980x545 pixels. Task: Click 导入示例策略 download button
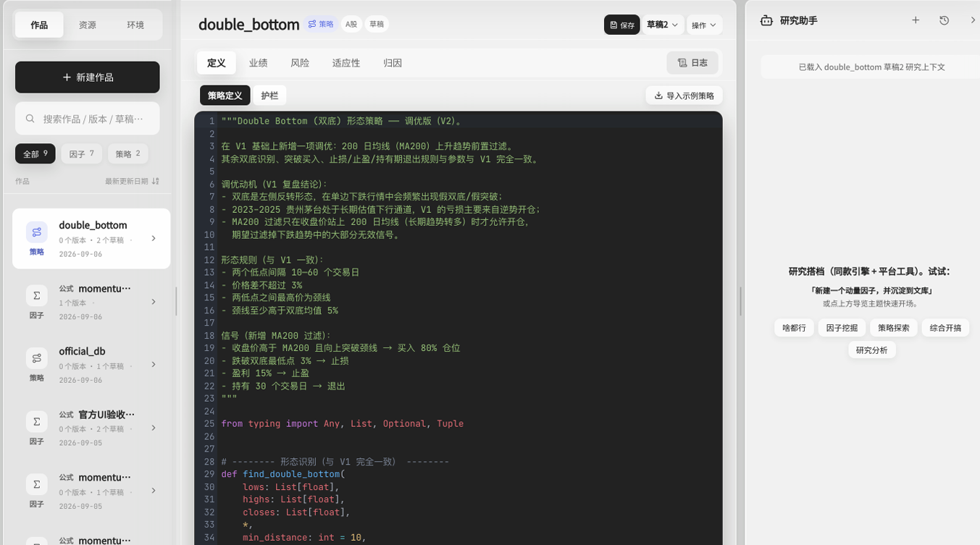tap(684, 96)
